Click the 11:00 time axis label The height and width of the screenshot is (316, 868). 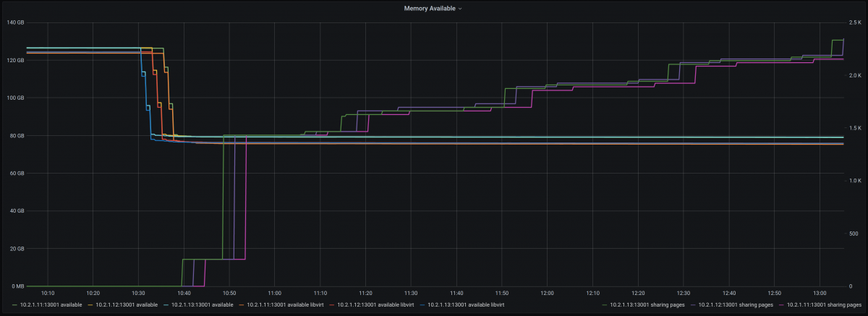tap(274, 293)
